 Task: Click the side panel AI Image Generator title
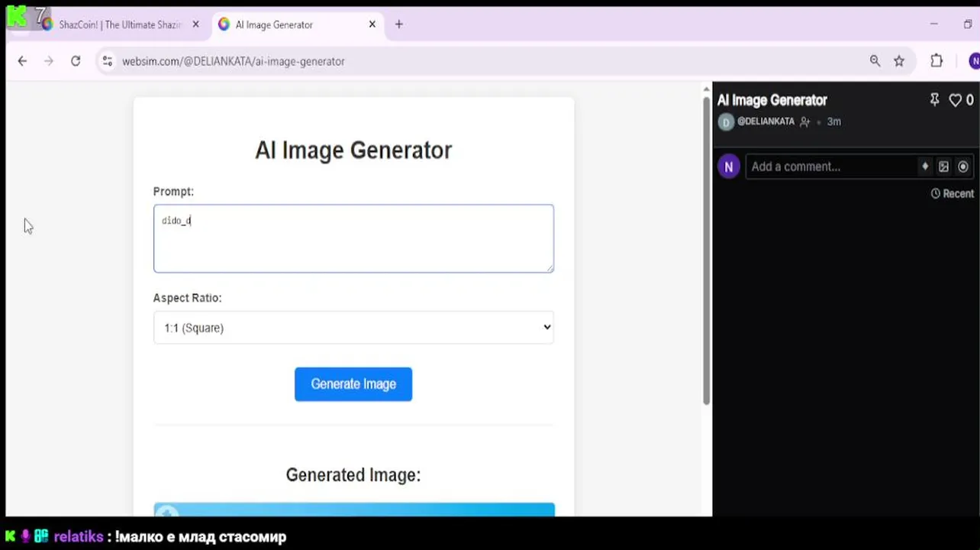tap(772, 100)
